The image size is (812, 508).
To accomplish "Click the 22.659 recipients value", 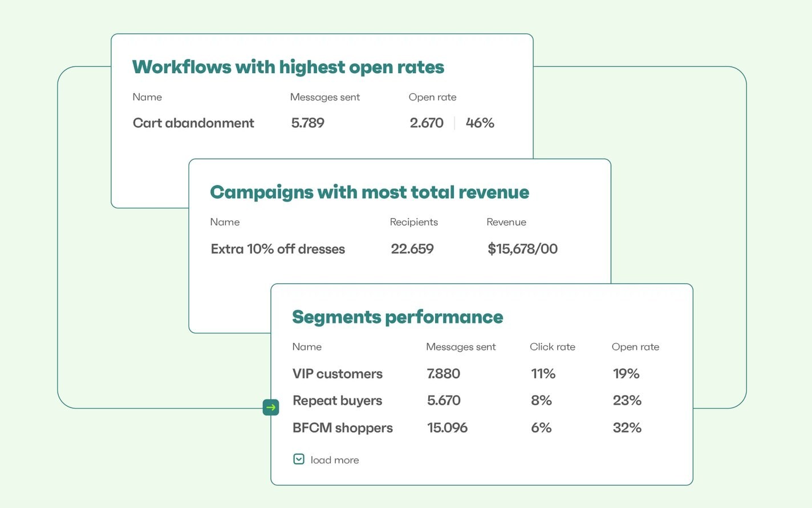I will (x=412, y=249).
